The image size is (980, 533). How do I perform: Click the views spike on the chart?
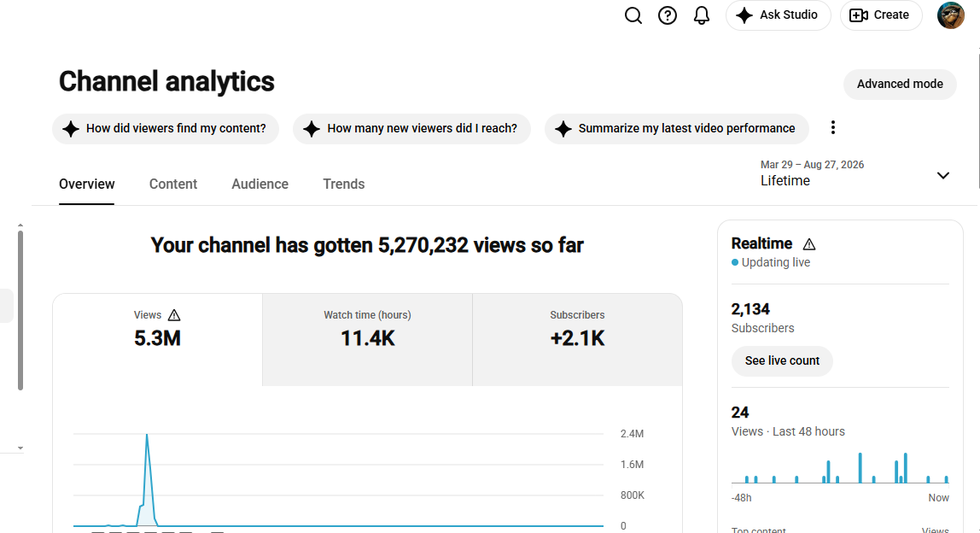coord(147,480)
